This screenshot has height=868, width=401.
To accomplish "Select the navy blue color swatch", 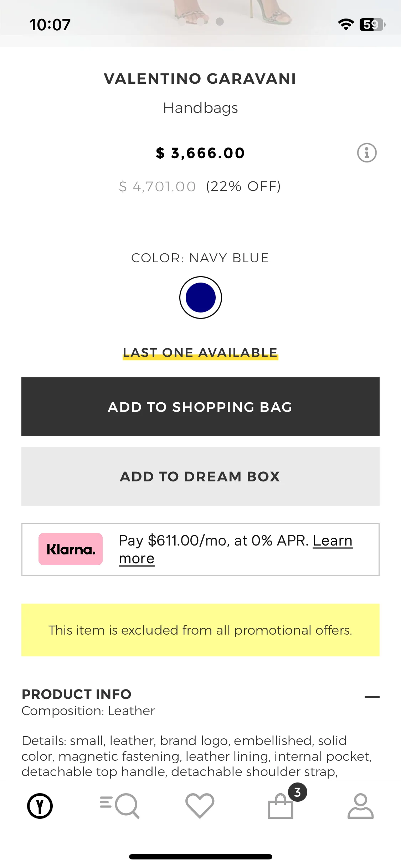I will tap(201, 298).
